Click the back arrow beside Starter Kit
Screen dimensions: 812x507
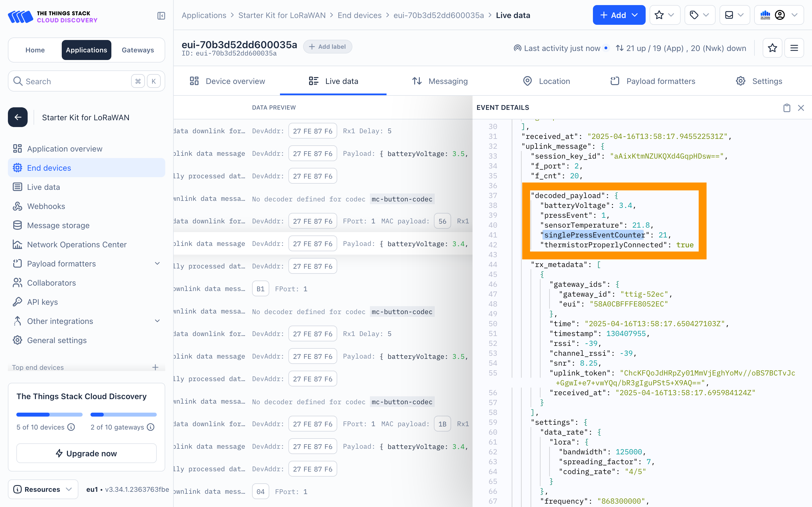(x=18, y=117)
